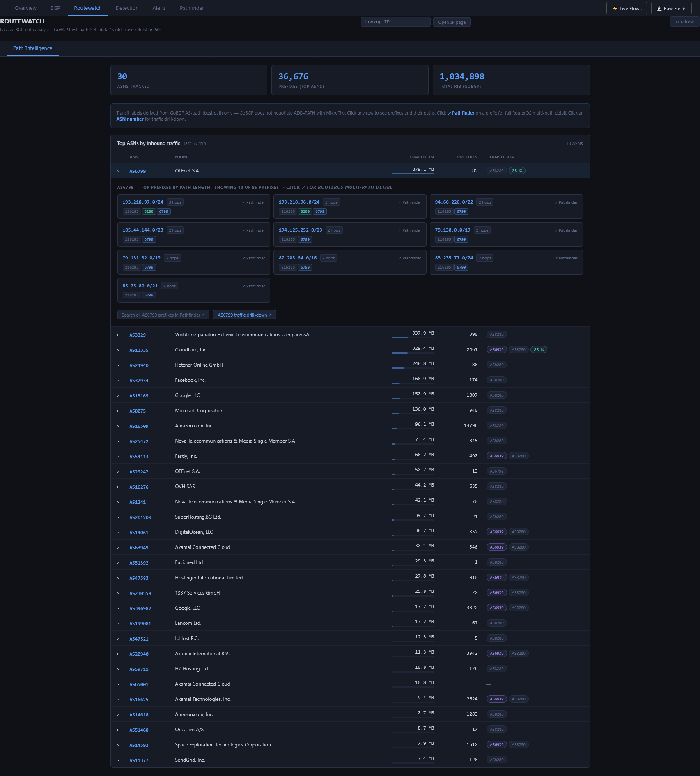The image size is (700, 776).
Task: Open Pathfinder for prefix 193.218.97.0/24
Action: (253, 202)
